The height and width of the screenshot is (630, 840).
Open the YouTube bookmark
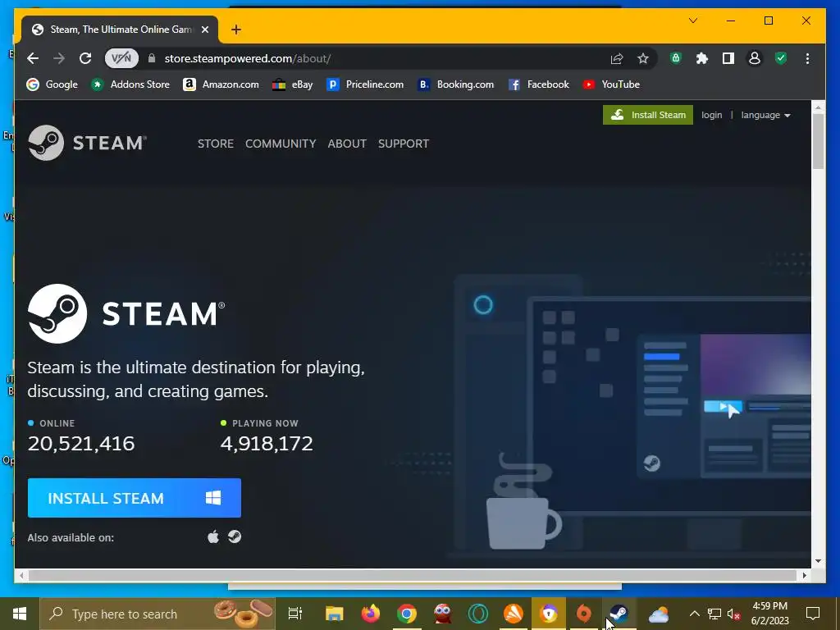point(610,84)
